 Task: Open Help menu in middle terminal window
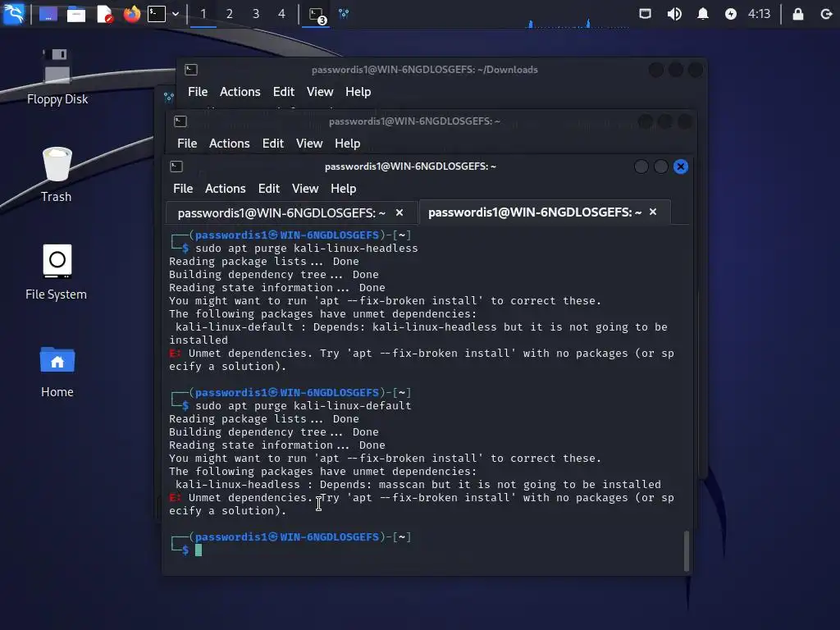coord(348,144)
